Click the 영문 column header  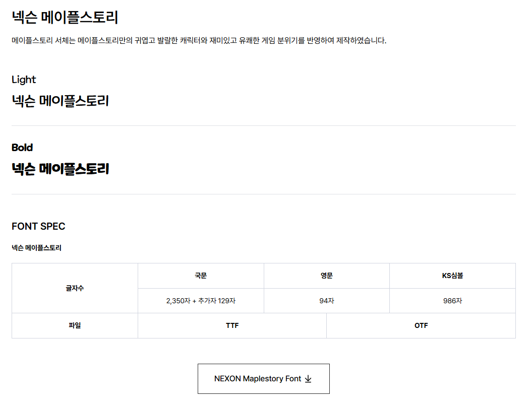point(327,276)
